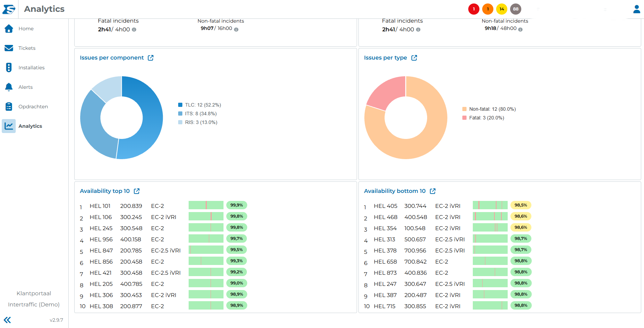Click info icon next to right 4h00
The width and height of the screenshot is (644, 328).
click(x=418, y=30)
